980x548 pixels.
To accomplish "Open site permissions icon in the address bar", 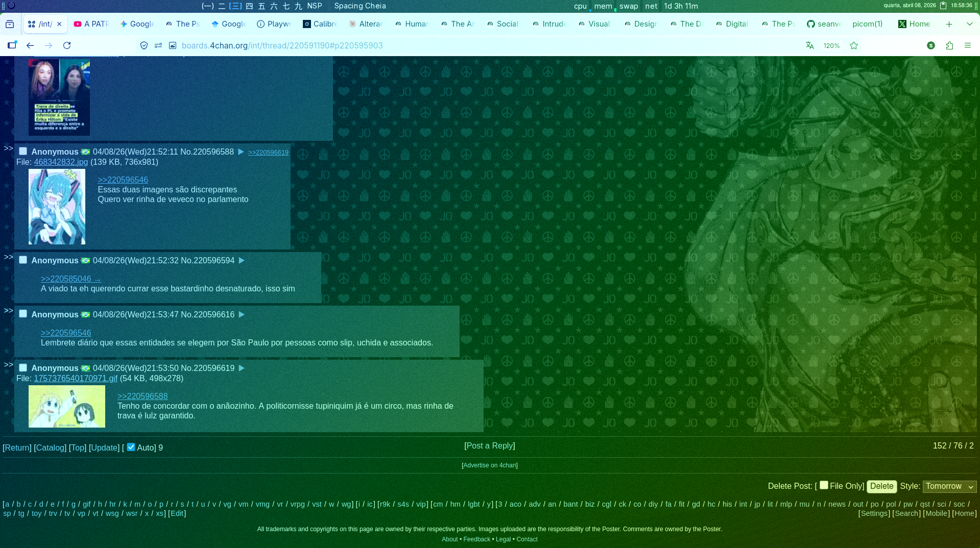I will coord(158,45).
